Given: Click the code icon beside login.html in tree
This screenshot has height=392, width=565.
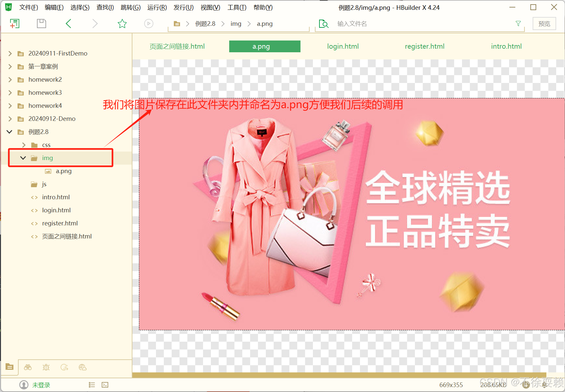Looking at the screenshot, I should pyautogui.click(x=34, y=210).
